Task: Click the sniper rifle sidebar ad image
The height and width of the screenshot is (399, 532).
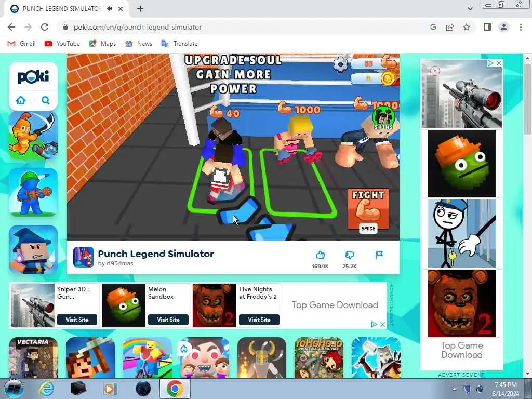Action: [462, 94]
